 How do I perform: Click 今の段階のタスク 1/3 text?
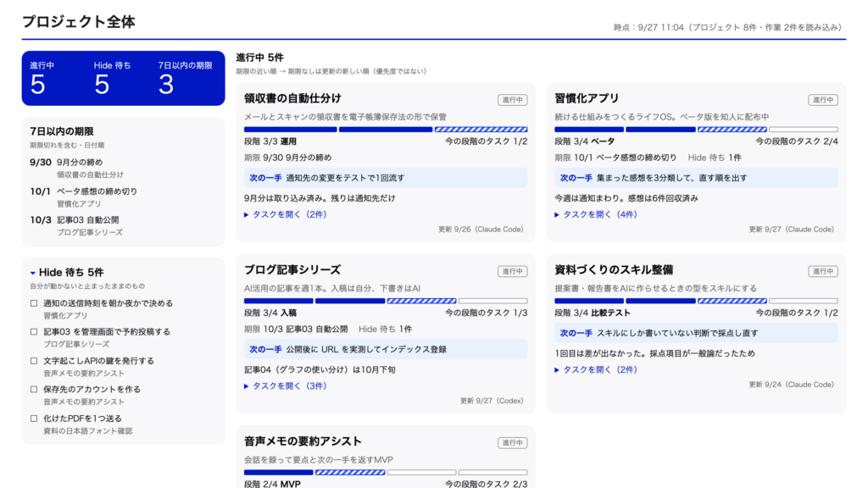click(486, 313)
